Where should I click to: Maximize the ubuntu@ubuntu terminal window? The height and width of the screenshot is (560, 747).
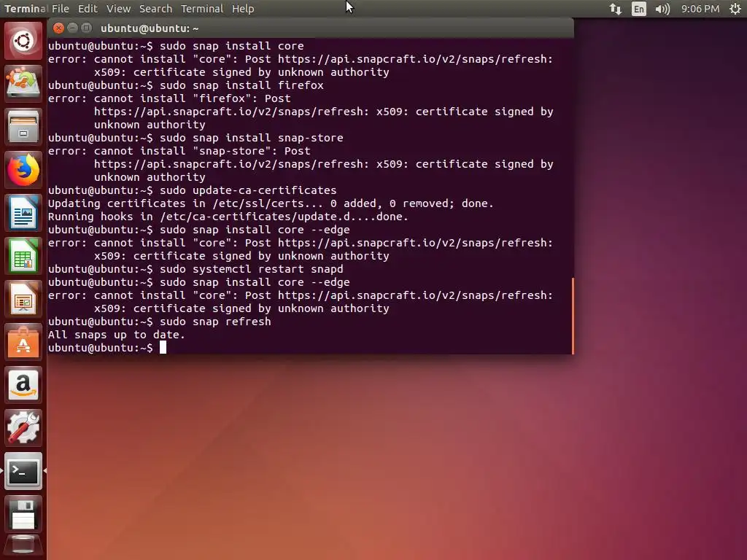pos(86,28)
